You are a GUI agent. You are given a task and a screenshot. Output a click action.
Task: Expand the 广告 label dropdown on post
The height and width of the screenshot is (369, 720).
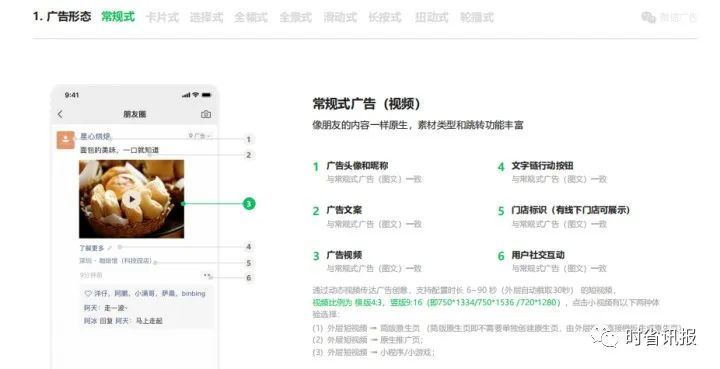click(x=200, y=136)
